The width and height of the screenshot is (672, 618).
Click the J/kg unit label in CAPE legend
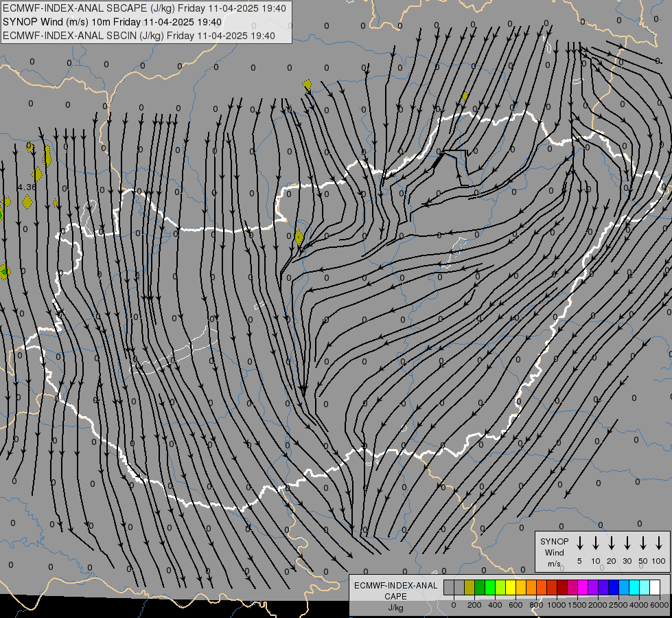[395, 607]
